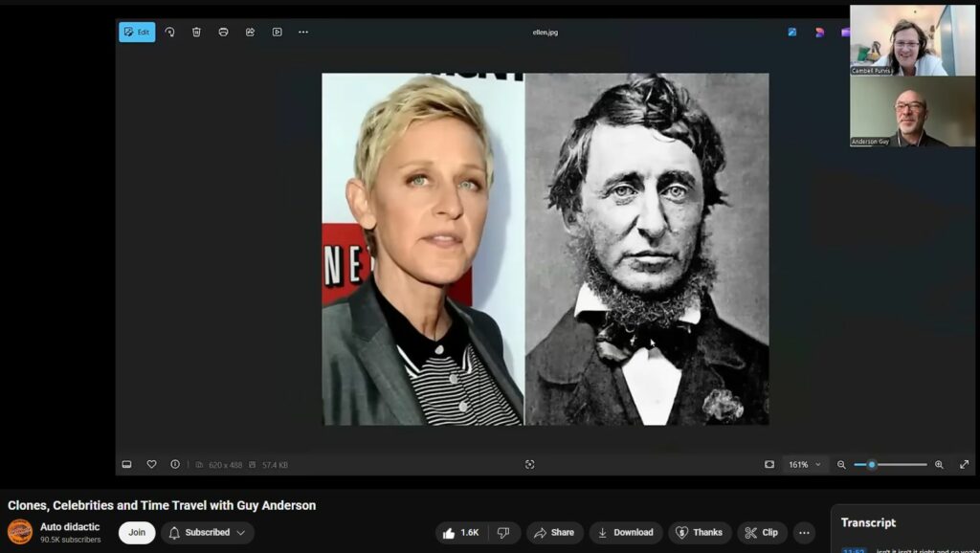980x553 pixels.
Task: Click the Transcript panel heading
Action: pos(868,522)
